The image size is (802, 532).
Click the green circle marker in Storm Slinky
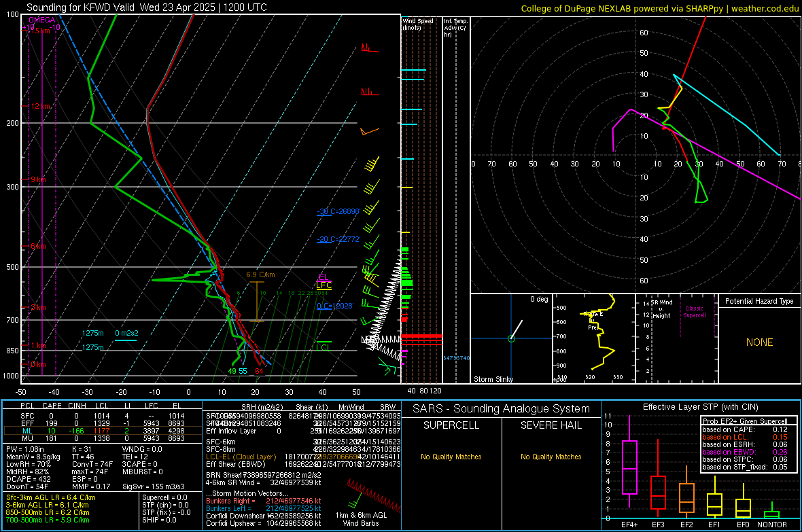511,338
